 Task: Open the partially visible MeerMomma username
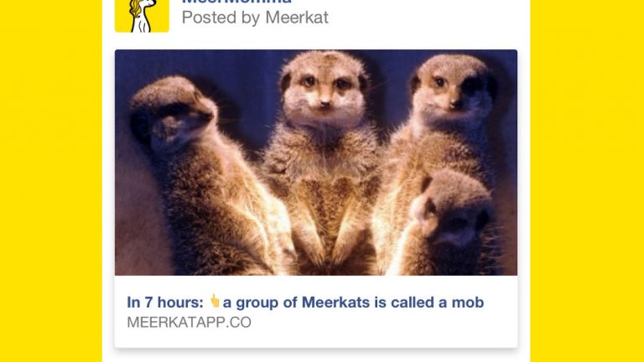236,2
